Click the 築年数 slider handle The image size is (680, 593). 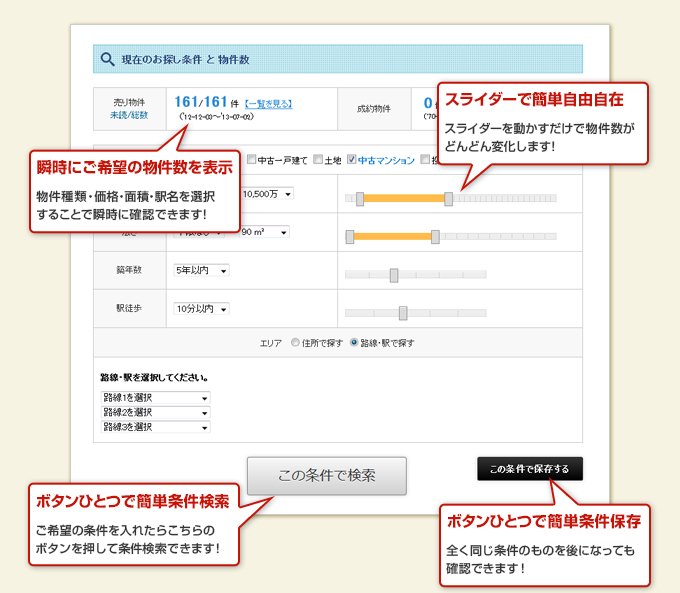click(x=394, y=275)
